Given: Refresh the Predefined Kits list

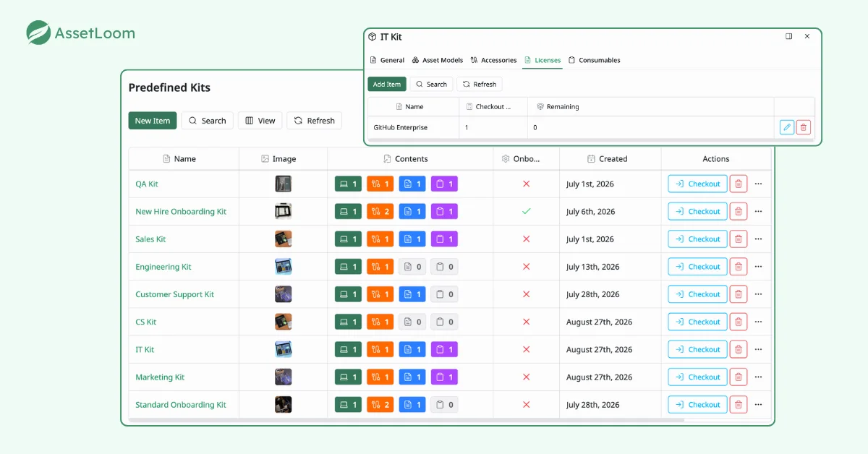Looking at the screenshot, I should [314, 121].
